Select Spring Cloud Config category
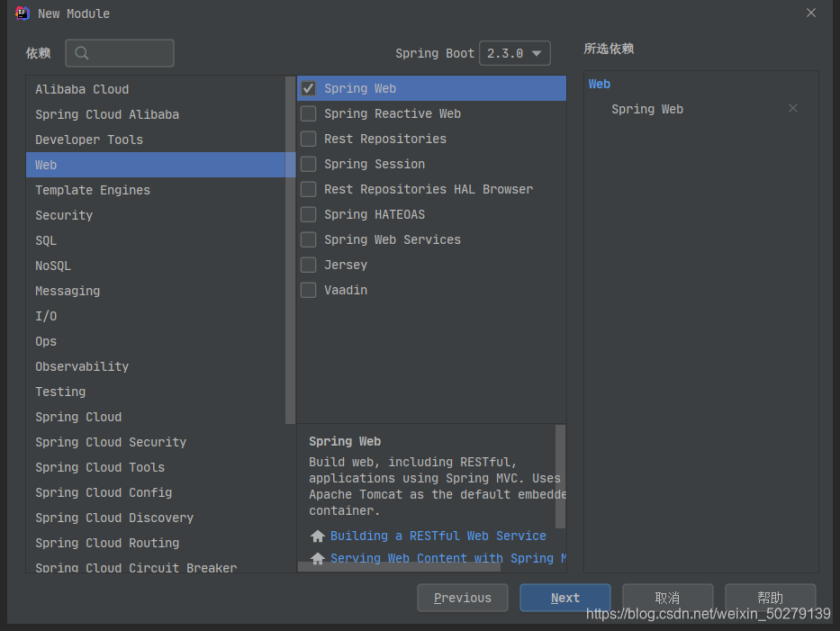840x631 pixels. click(x=156, y=492)
